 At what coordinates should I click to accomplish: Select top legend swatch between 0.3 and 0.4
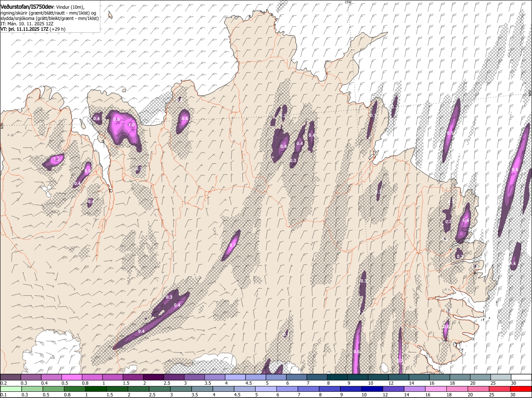pos(31,377)
